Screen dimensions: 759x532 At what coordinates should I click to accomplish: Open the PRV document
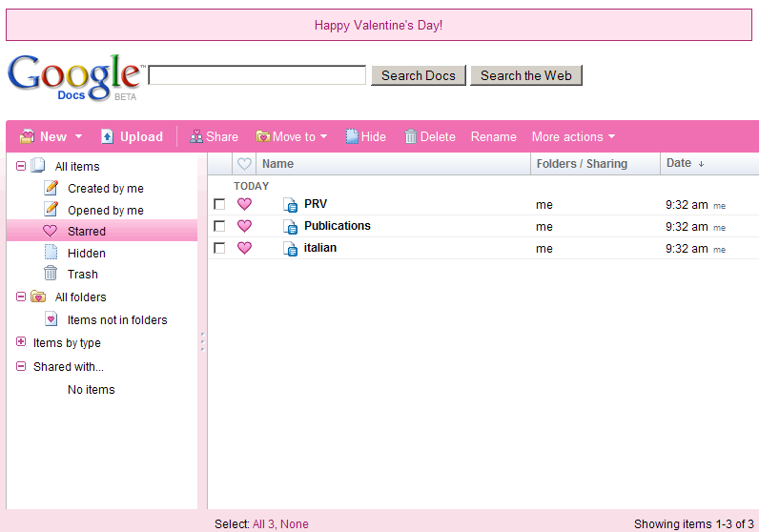pos(316,204)
